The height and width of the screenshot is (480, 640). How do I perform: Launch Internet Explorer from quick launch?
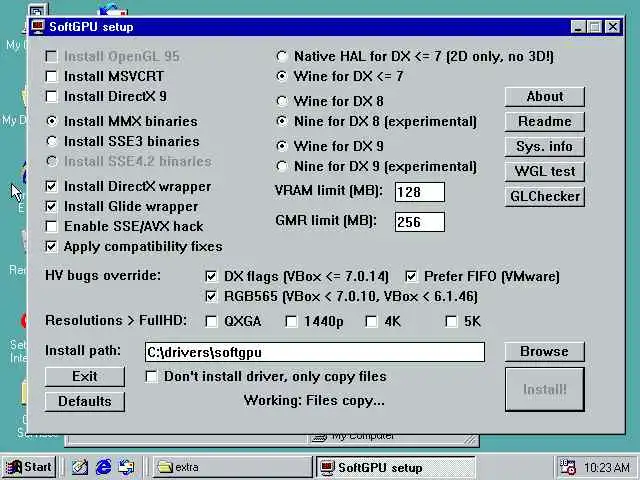point(103,467)
